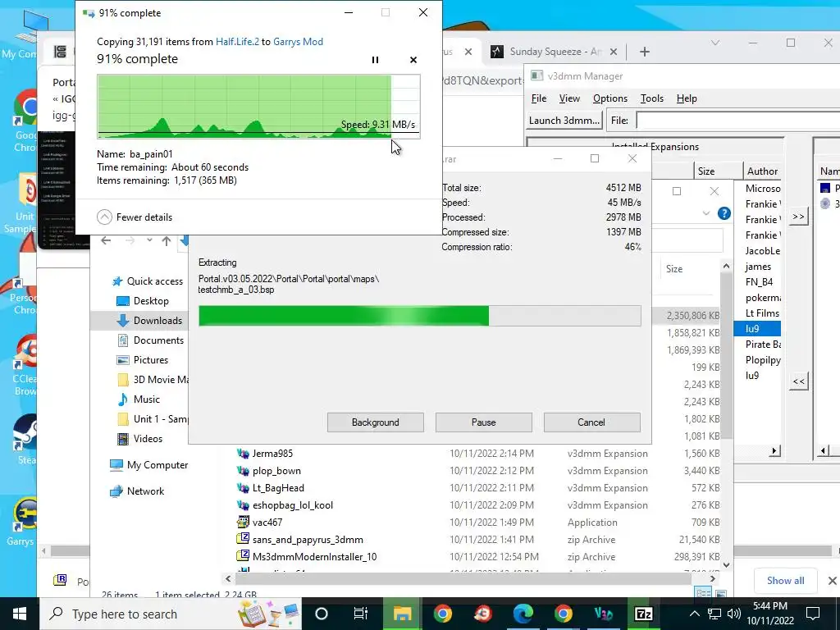Open Cortana from the taskbar
840x630 pixels.
(322, 614)
